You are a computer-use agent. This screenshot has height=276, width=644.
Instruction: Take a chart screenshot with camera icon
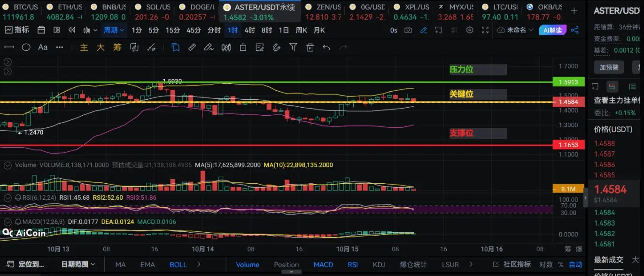point(408,30)
